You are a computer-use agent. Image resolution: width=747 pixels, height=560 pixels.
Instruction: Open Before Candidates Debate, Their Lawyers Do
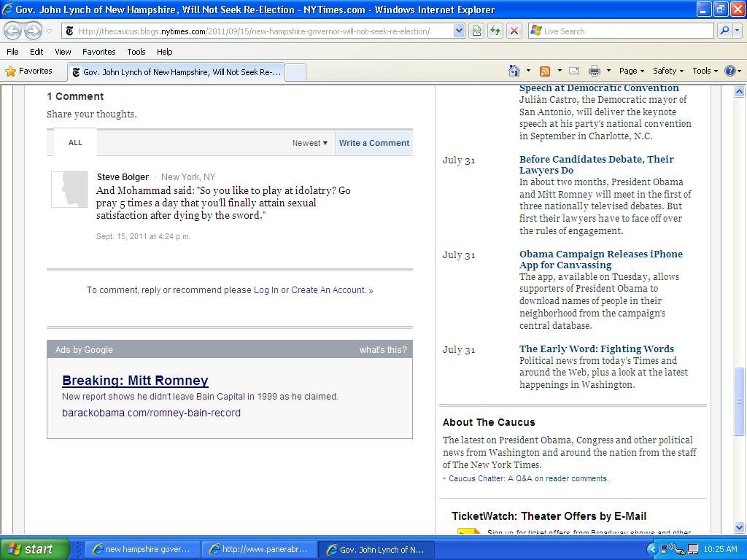coord(597,165)
